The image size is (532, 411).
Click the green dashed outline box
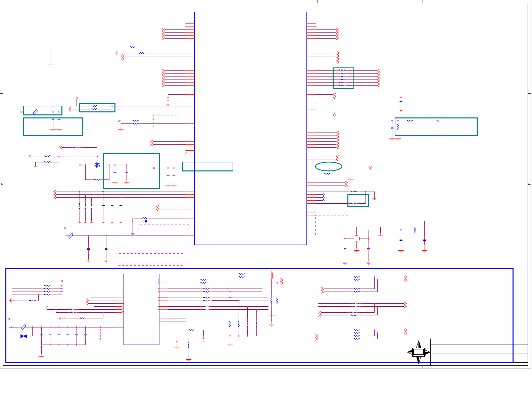point(165,121)
